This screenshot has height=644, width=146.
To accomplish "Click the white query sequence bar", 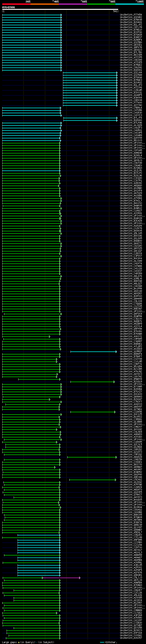I will [x=60, y=9].
